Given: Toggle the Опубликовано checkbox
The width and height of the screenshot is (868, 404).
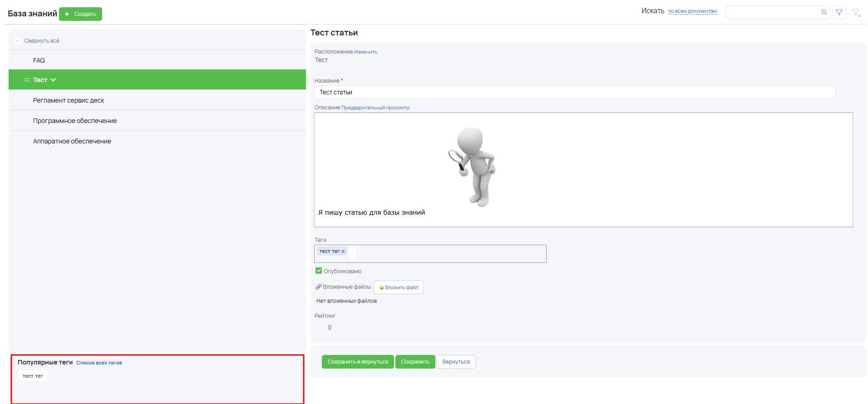Looking at the screenshot, I should (319, 271).
